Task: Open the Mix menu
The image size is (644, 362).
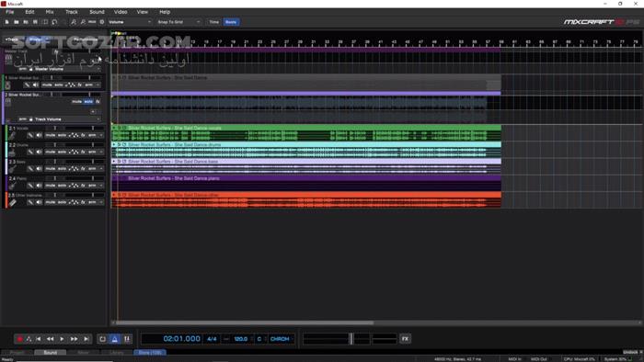Action: (50, 12)
